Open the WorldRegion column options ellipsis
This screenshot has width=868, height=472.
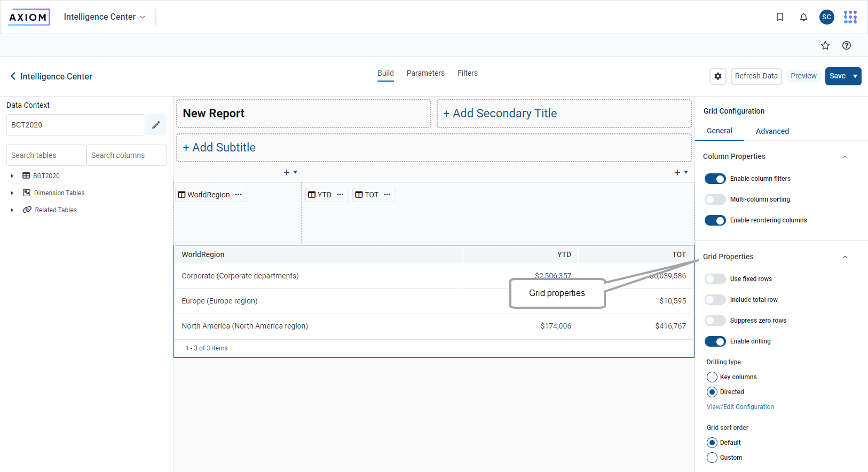click(x=239, y=195)
